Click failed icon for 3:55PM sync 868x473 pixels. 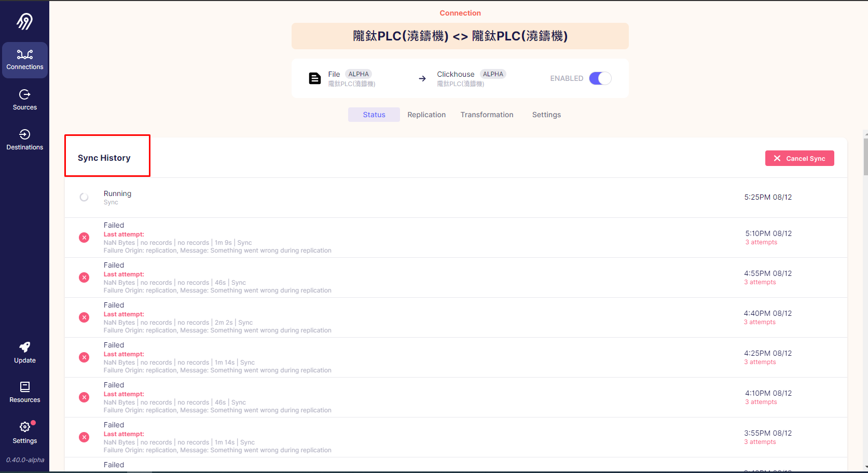click(x=84, y=437)
